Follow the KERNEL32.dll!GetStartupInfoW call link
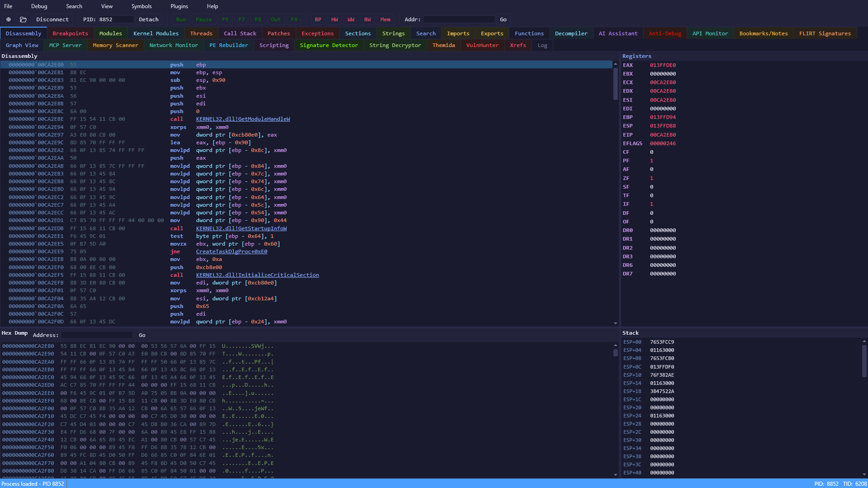This screenshot has width=868, height=488. pos(241,228)
